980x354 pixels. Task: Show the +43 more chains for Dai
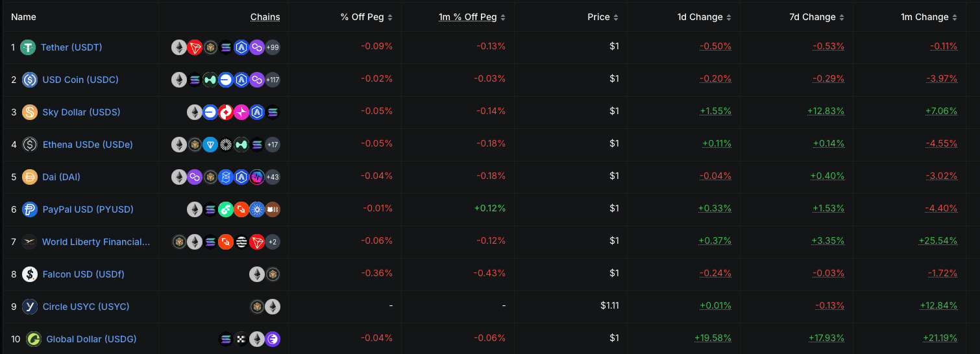click(273, 177)
